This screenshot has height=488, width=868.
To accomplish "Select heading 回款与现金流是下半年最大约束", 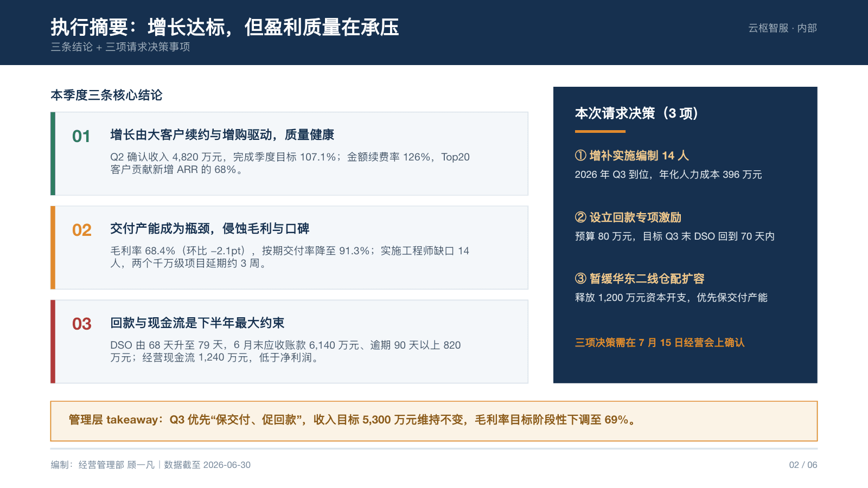I will [197, 323].
